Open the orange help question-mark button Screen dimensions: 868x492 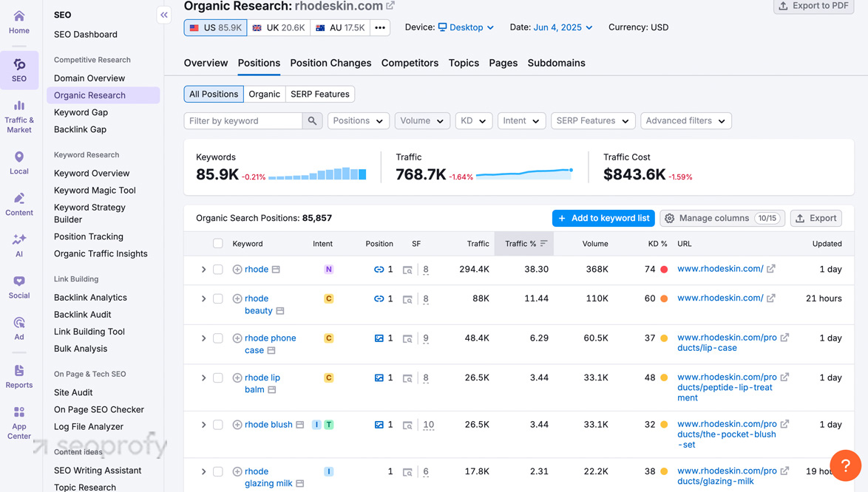tap(845, 465)
